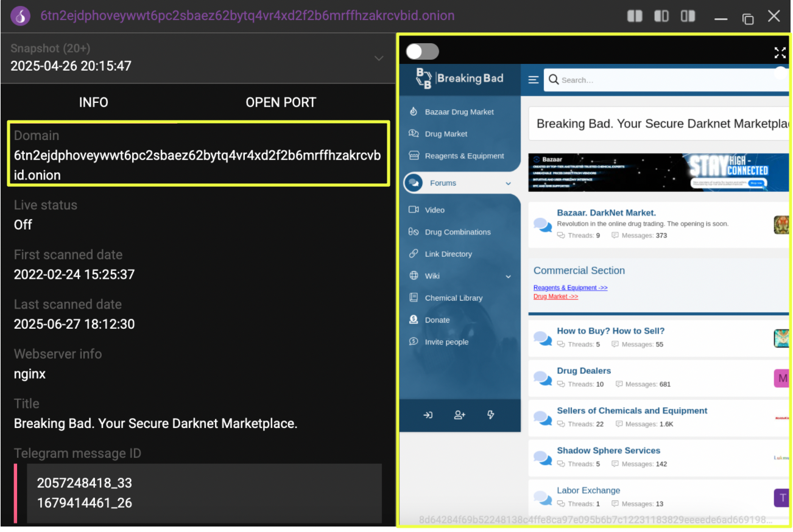793x532 pixels.
Task: Select the right-filled panel layout icon
Action: [688, 16]
